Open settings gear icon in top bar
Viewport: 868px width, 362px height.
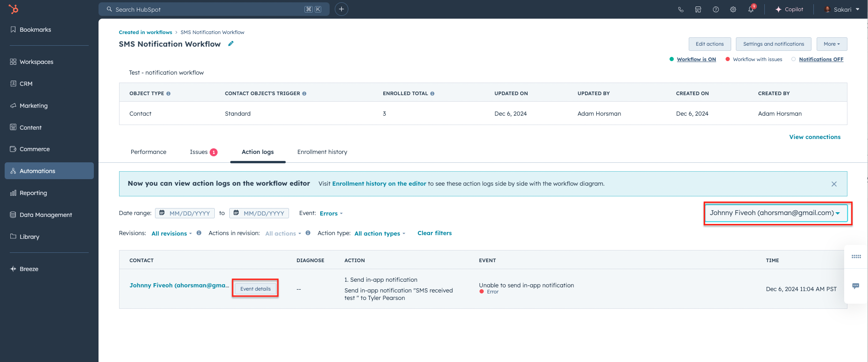pyautogui.click(x=733, y=9)
